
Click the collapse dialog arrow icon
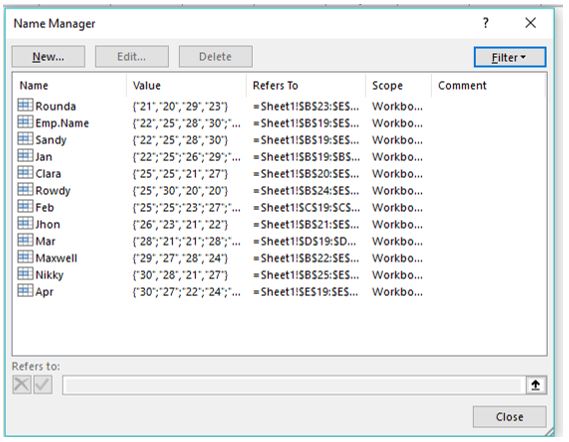(x=536, y=385)
